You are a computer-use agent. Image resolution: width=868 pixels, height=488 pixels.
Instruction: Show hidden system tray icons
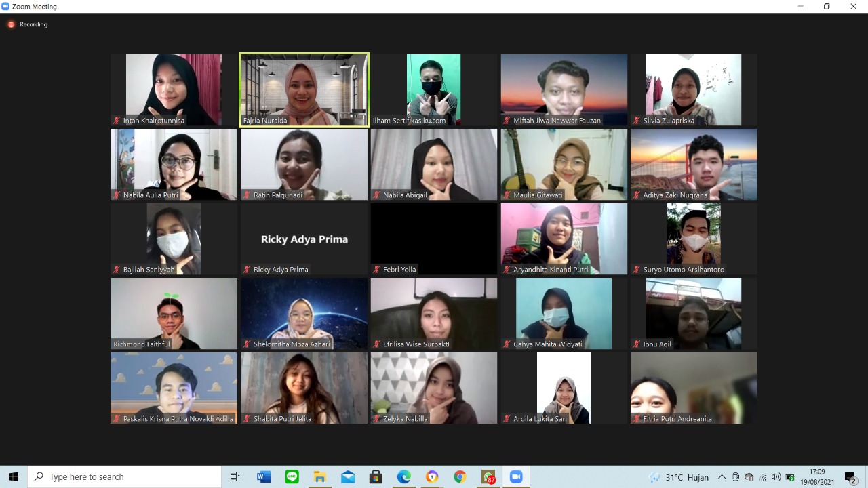[x=722, y=477]
